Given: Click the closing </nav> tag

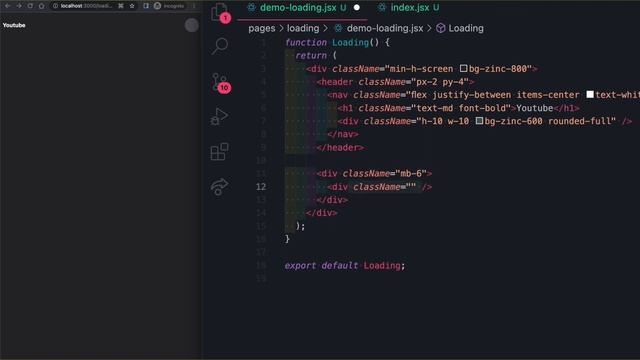Looking at the screenshot, I should pyautogui.click(x=342, y=134).
